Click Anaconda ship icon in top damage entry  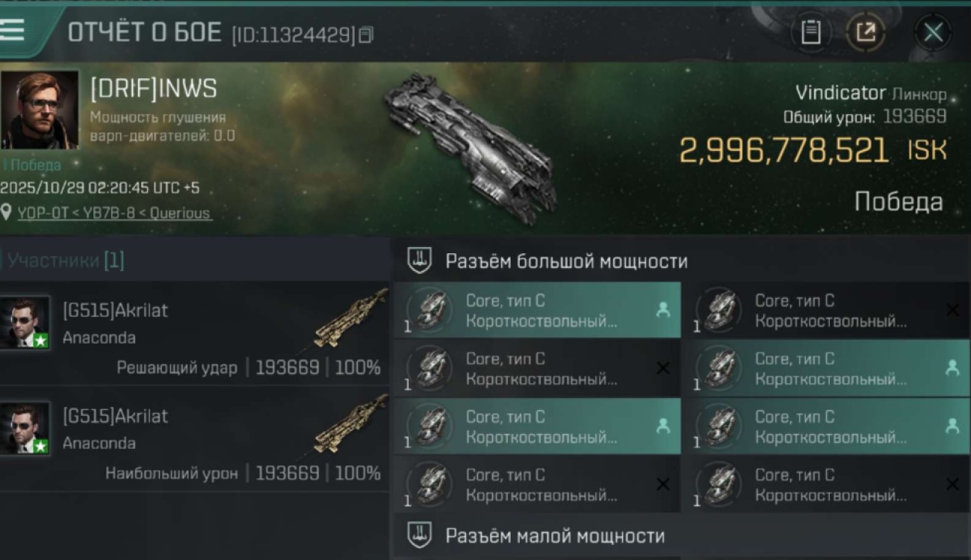(351, 424)
